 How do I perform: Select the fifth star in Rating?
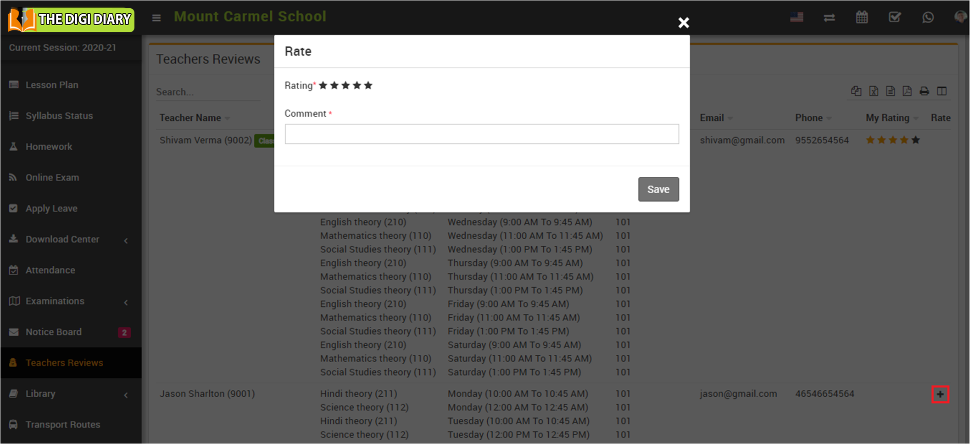coord(368,85)
